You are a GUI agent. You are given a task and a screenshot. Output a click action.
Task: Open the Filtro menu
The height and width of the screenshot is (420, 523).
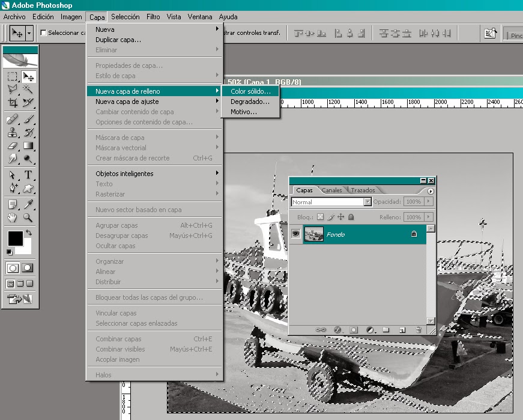click(153, 17)
